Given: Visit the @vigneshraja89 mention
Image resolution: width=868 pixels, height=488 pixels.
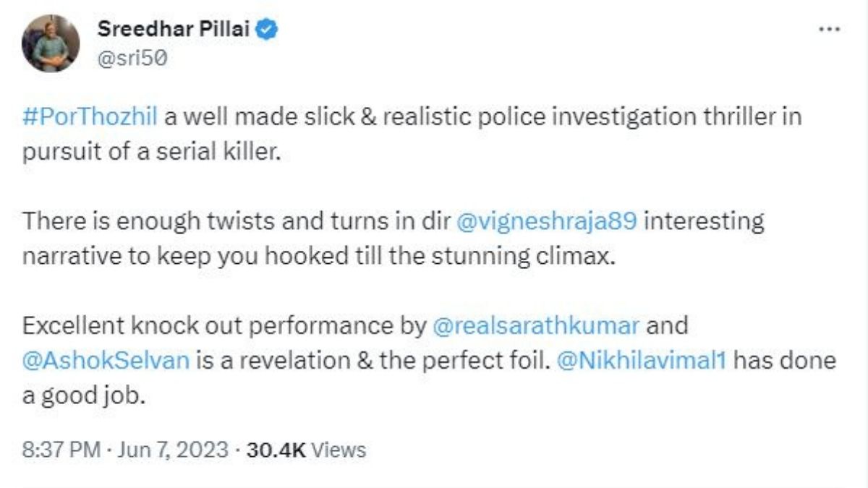Looking at the screenshot, I should tap(547, 221).
